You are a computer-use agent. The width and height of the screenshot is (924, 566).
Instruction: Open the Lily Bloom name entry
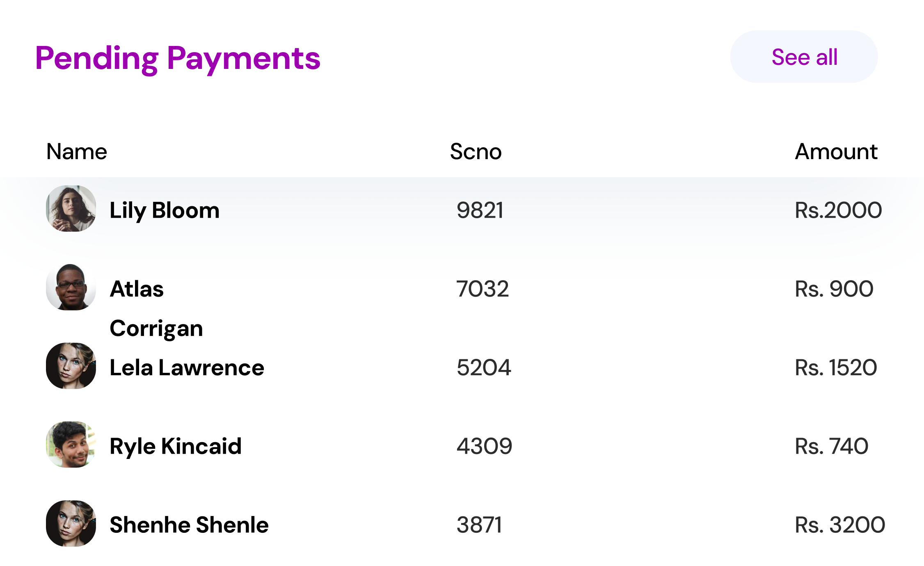coord(165,211)
